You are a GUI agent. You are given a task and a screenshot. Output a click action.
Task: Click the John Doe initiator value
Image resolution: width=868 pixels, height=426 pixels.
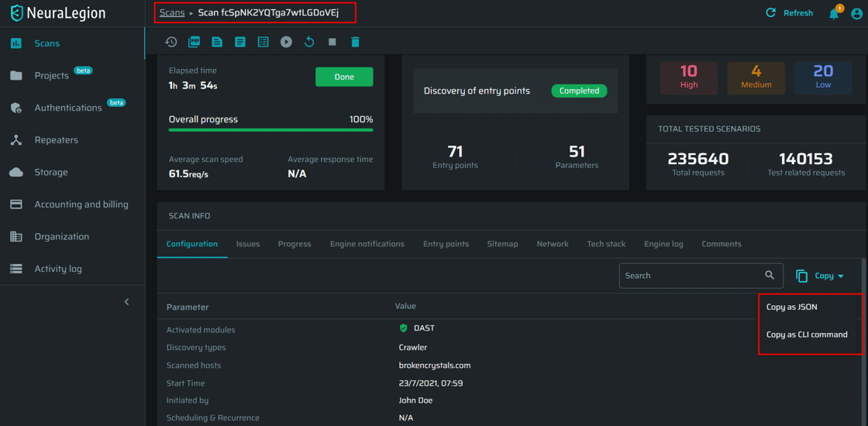pos(415,400)
